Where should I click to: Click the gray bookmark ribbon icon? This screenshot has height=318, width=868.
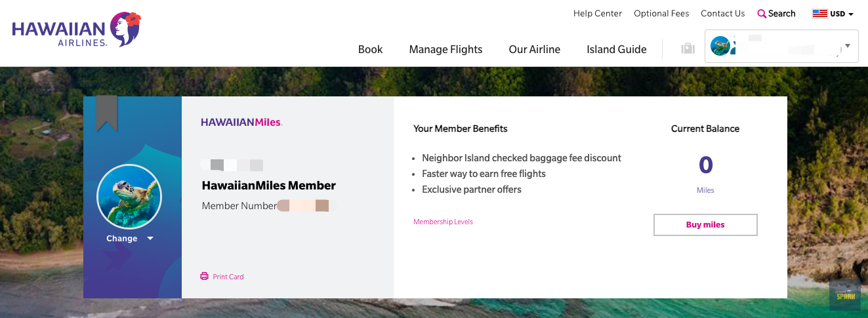click(107, 113)
